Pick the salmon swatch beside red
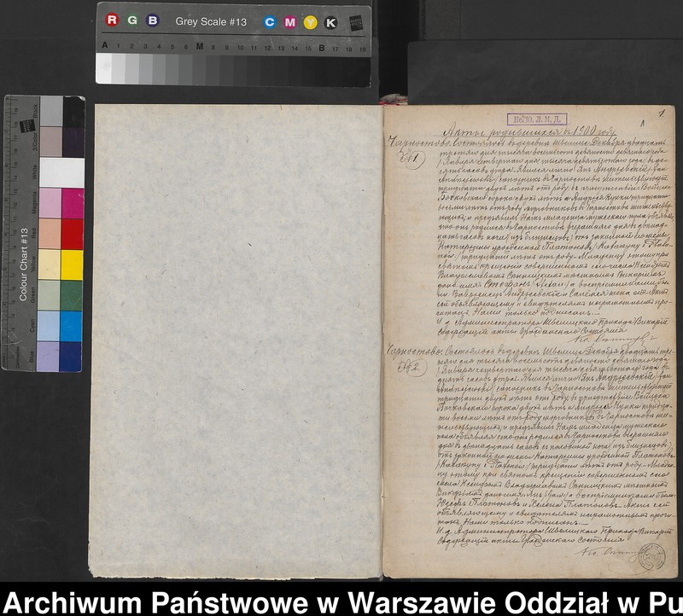This screenshot has height=616, width=683. coord(50,235)
